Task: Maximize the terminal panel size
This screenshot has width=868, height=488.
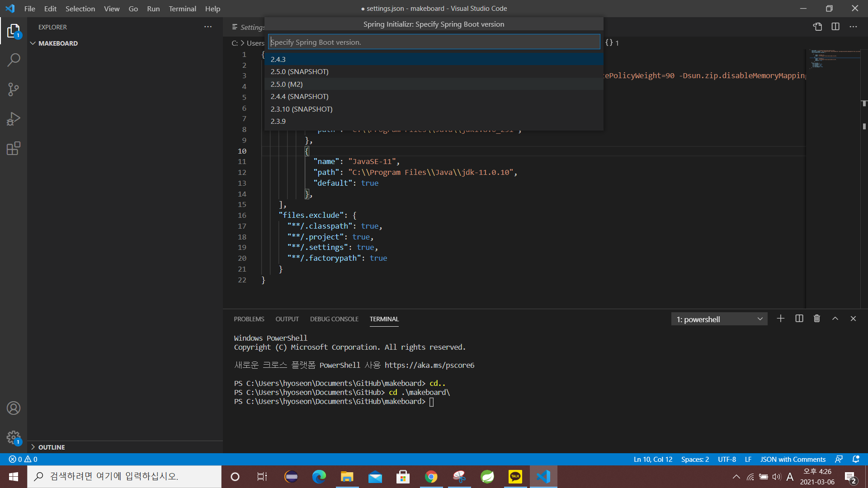Action: 835,319
